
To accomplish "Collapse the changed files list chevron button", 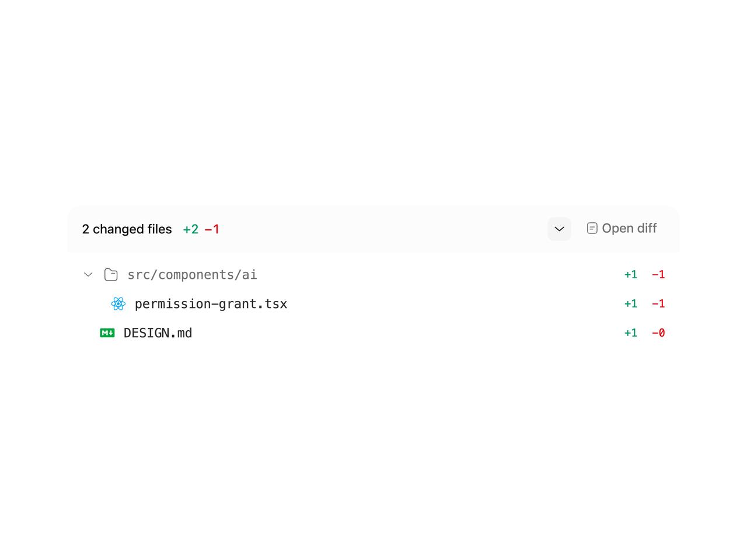I will (x=559, y=229).
